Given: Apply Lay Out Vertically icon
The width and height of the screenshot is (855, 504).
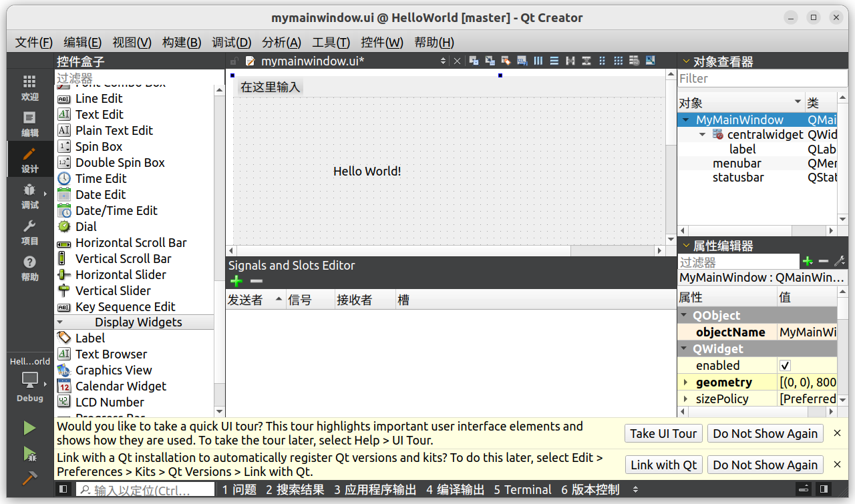Looking at the screenshot, I should pos(554,61).
